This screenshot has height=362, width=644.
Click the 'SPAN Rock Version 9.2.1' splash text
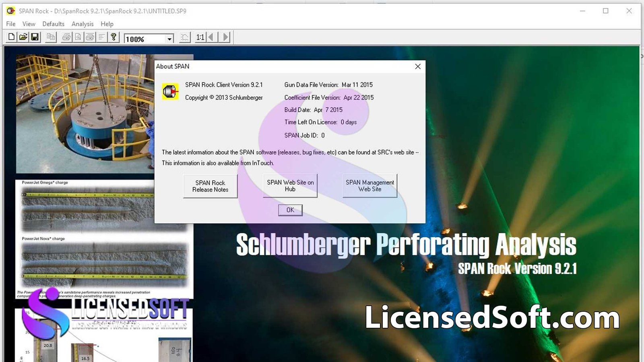click(x=518, y=269)
